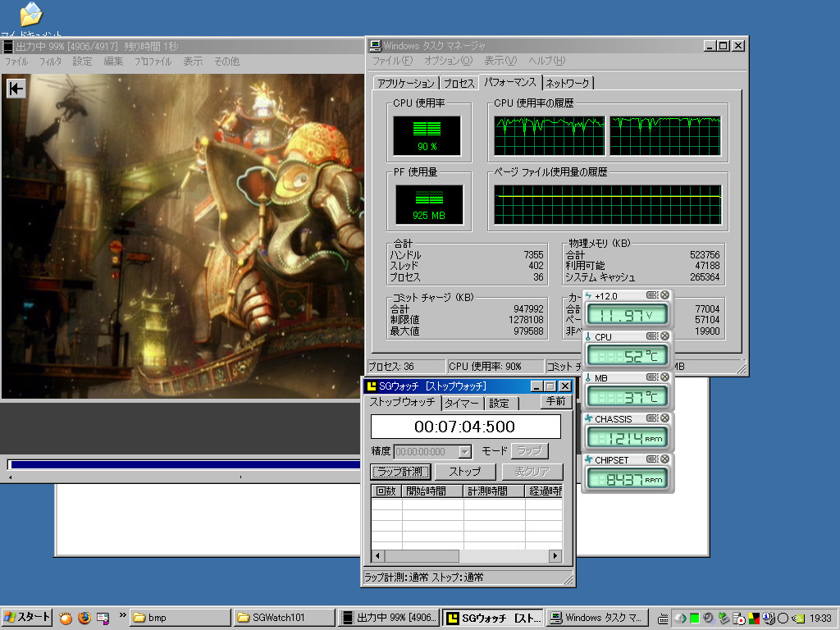Click the keyboard IME icon left of the tray
The image size is (840, 630).
pyautogui.click(x=663, y=619)
